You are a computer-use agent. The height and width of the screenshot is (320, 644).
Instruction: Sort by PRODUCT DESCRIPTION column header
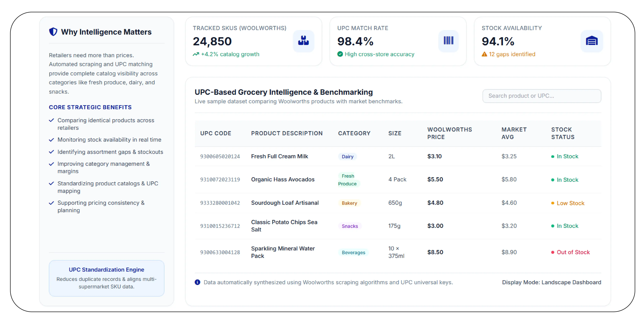(x=287, y=133)
